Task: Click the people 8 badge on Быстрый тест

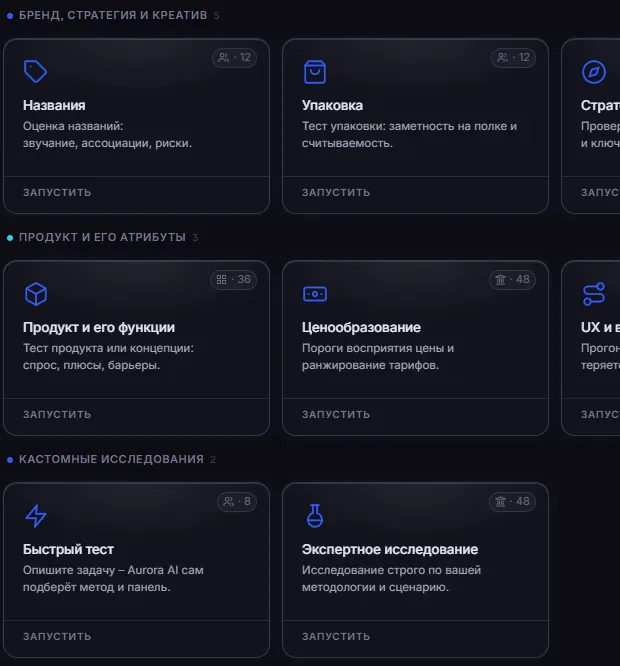Action: 237,502
